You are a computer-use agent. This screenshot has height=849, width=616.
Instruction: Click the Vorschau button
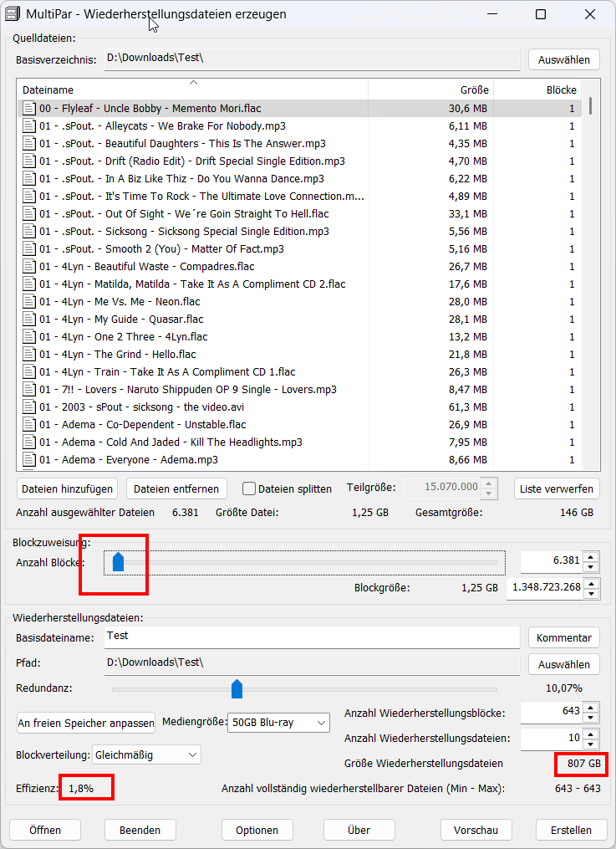tap(476, 830)
